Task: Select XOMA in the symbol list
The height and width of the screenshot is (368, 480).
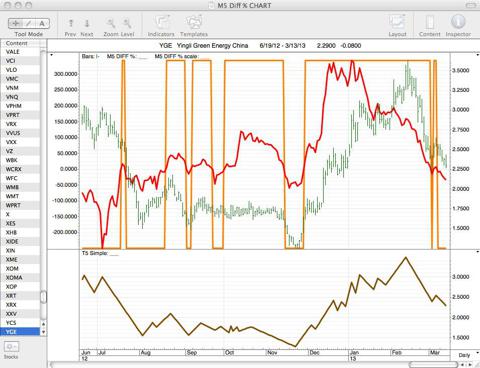Action: pos(20,277)
